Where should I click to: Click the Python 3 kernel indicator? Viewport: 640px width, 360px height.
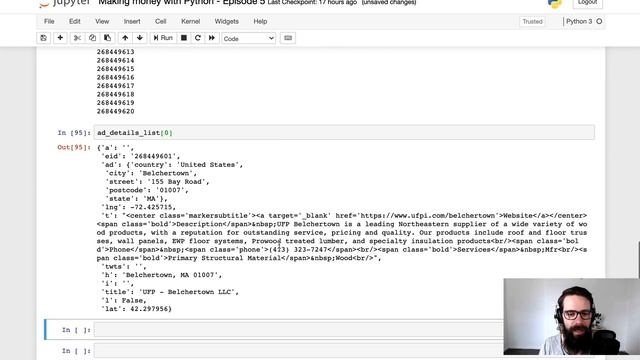pyautogui.click(x=579, y=21)
